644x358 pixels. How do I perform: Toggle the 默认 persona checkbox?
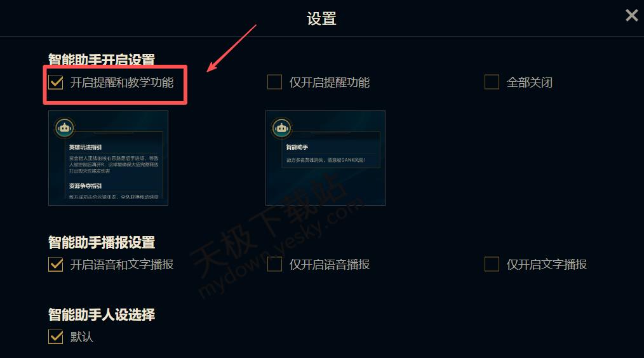[55, 336]
